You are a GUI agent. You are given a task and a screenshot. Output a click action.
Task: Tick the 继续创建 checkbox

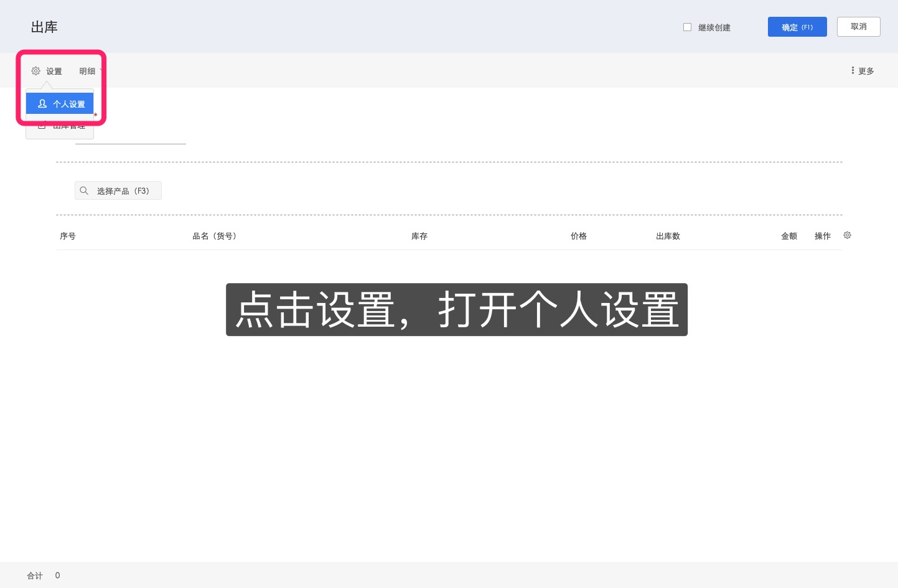[687, 27]
